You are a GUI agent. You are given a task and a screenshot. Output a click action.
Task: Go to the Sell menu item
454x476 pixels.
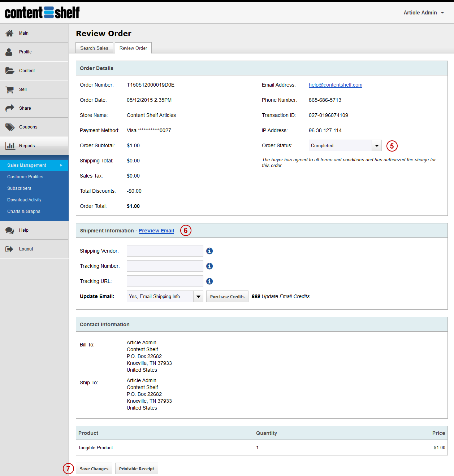(34, 89)
